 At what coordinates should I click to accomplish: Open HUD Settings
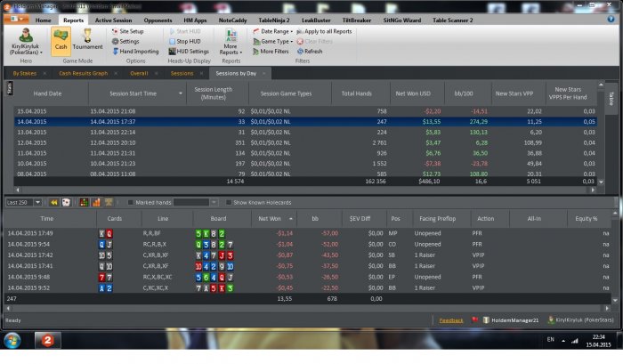click(x=189, y=52)
